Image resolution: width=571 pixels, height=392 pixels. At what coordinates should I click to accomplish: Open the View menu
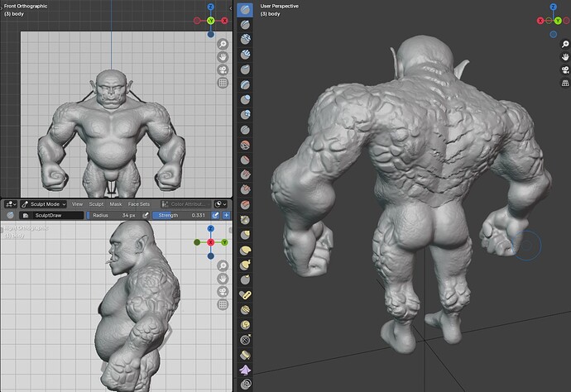pos(77,204)
